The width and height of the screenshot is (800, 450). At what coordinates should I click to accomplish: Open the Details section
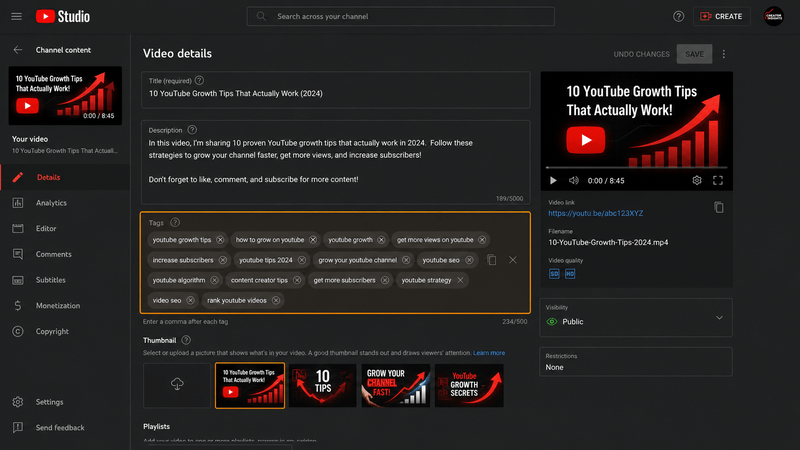pos(65,177)
